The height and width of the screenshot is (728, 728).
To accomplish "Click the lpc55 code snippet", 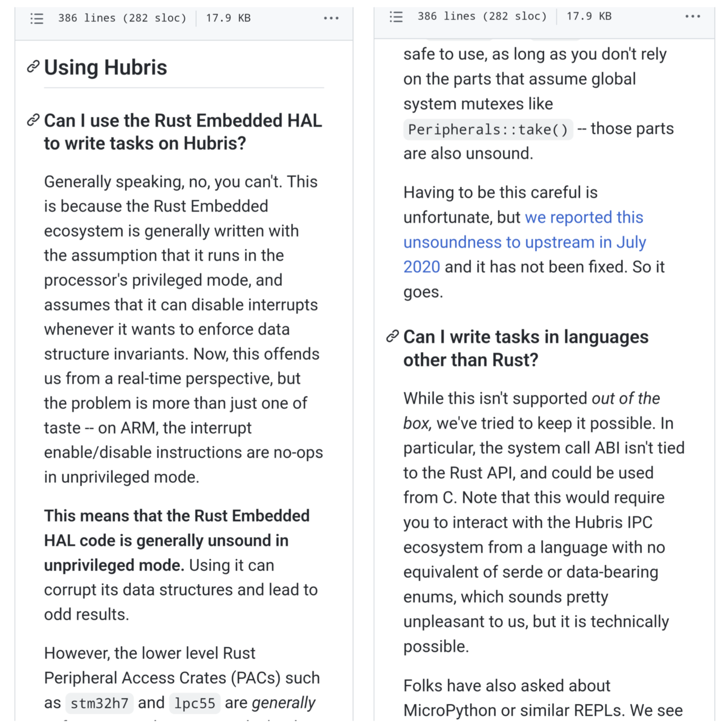I will click(195, 704).
